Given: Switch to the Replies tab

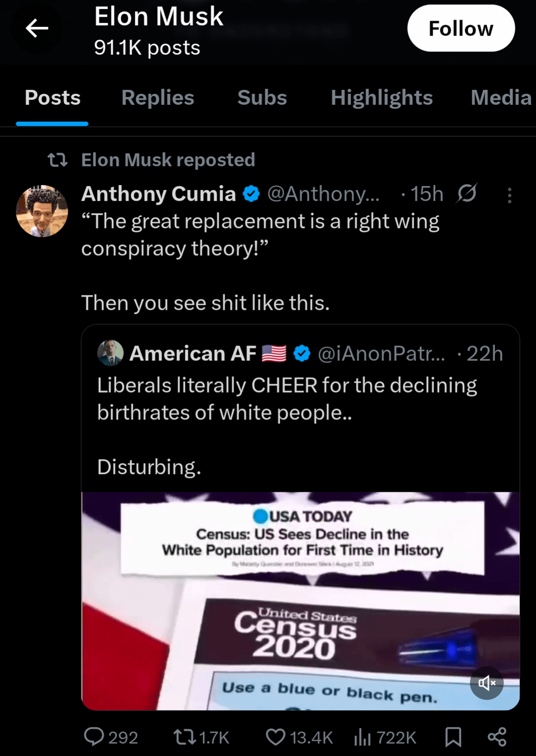Looking at the screenshot, I should 157,98.
